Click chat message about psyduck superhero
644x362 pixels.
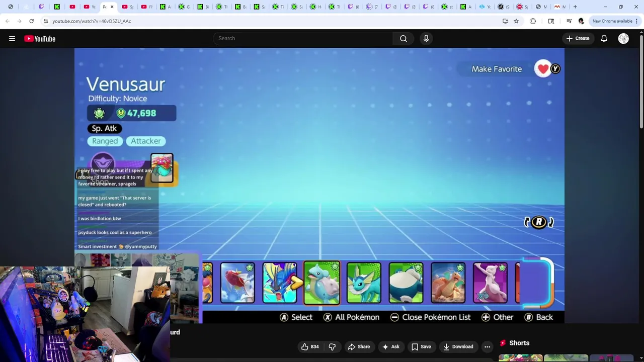click(115, 232)
